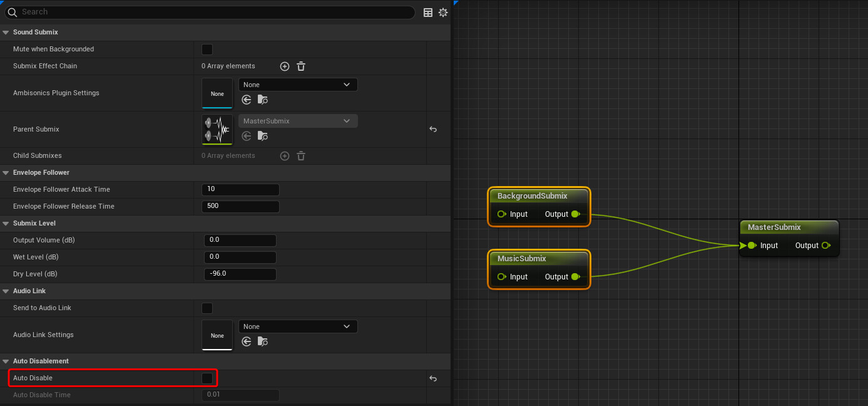This screenshot has width=868, height=406.
Task: Use selected asset for Parent Submix
Action: [246, 136]
